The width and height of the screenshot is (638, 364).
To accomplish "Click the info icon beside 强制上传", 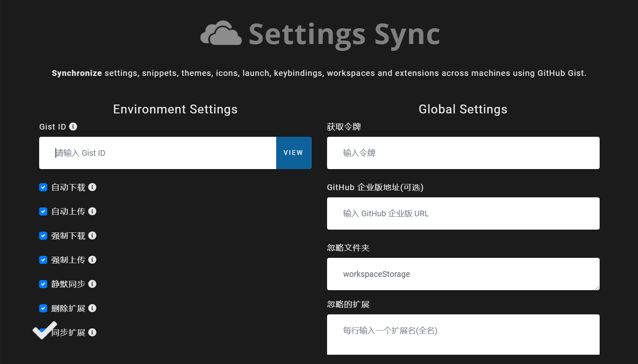I will (92, 260).
